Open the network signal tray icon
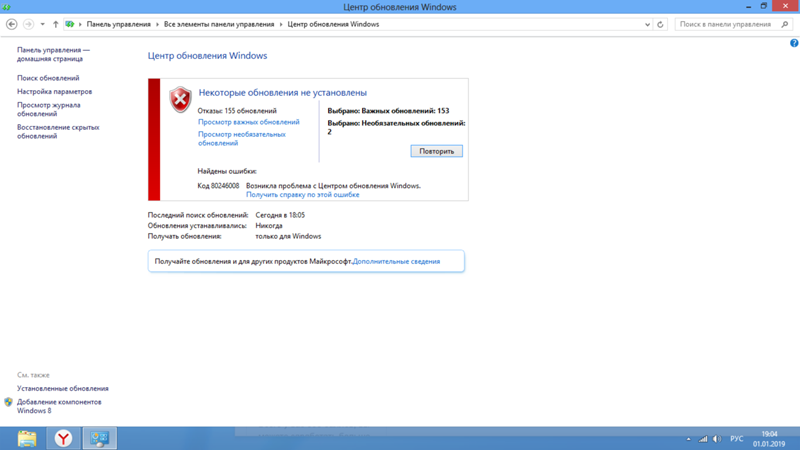This screenshot has width=800, height=450. [703, 439]
